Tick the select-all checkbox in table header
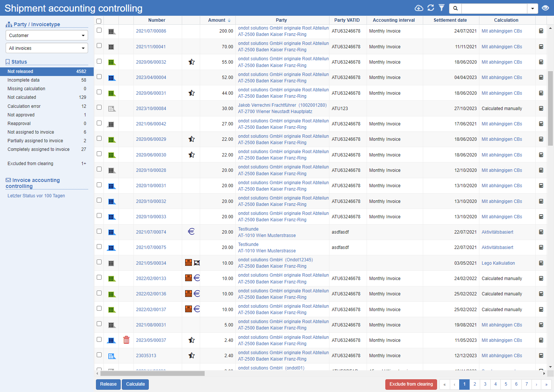This screenshot has width=554, height=392. tap(99, 21)
